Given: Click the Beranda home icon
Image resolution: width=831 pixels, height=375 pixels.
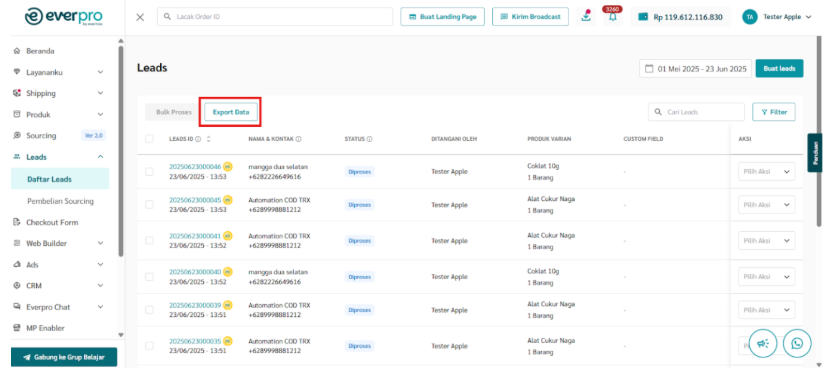Looking at the screenshot, I should 16,51.
